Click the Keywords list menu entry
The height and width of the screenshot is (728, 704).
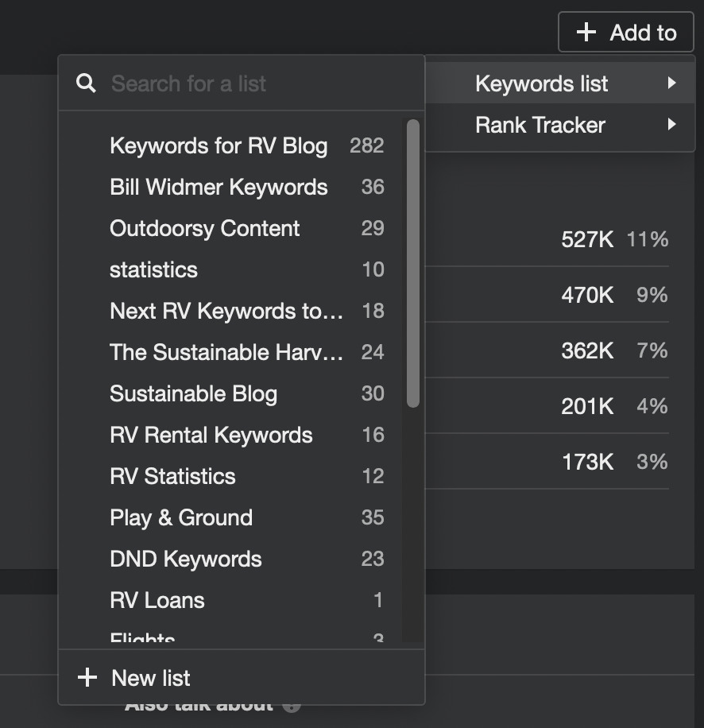pos(541,83)
